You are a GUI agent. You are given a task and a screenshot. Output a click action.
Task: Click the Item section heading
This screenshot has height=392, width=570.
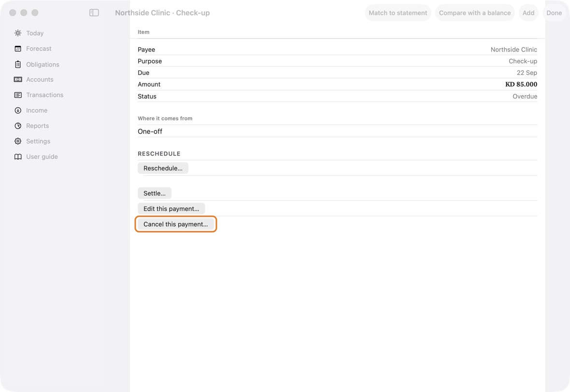click(143, 32)
